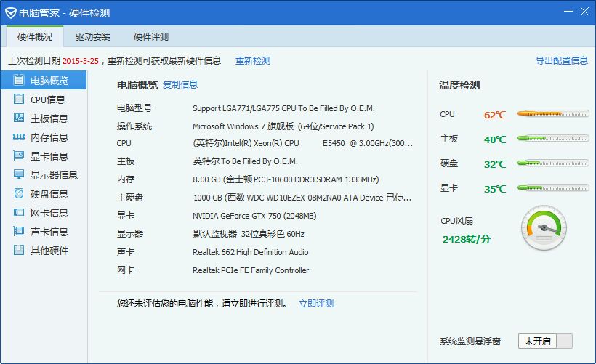Switch to the 硬件概况 tab
Image resolution: width=596 pixels, height=364 pixels.
(35, 36)
